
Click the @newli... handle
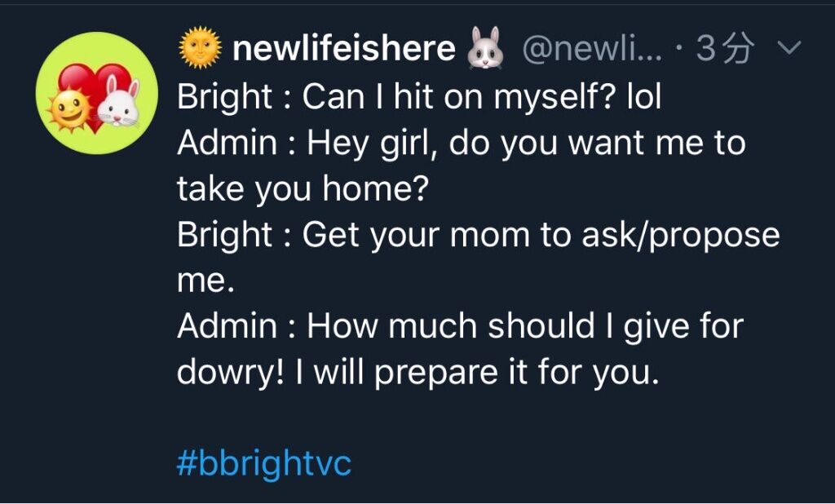click(x=593, y=49)
